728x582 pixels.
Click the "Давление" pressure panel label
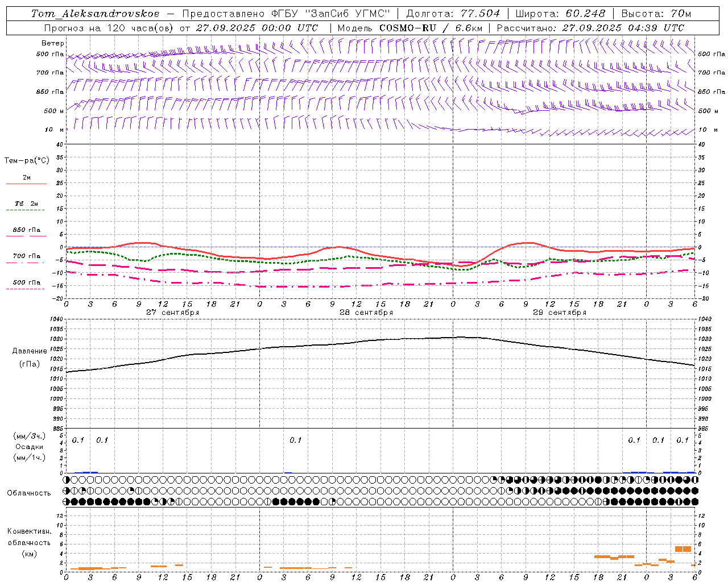coord(30,351)
